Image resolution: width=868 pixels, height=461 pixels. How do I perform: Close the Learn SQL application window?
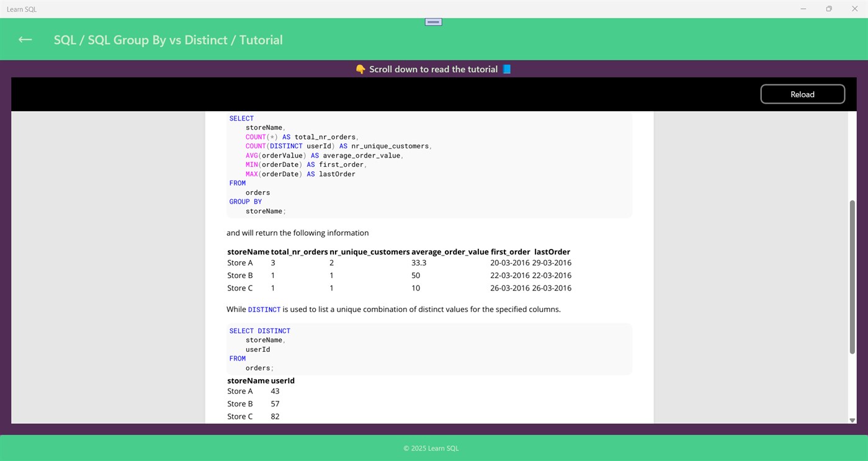coord(854,9)
